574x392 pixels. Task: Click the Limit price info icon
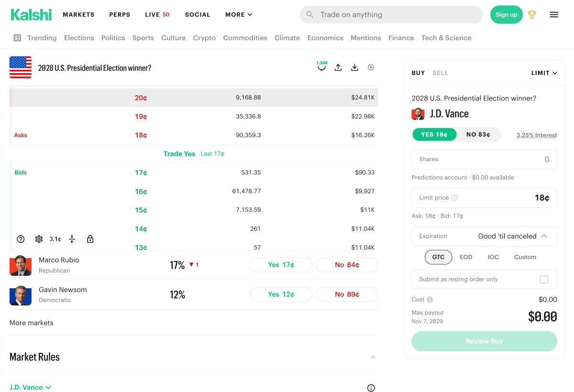tap(454, 197)
